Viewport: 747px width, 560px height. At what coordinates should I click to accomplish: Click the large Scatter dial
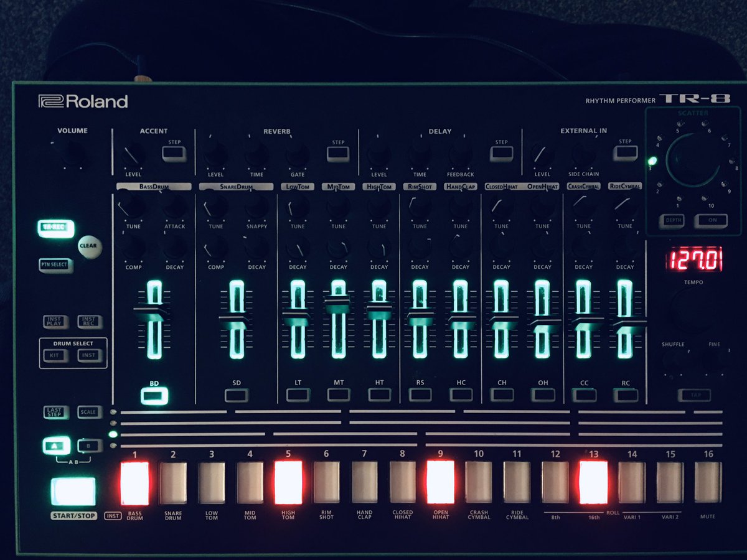(x=693, y=160)
